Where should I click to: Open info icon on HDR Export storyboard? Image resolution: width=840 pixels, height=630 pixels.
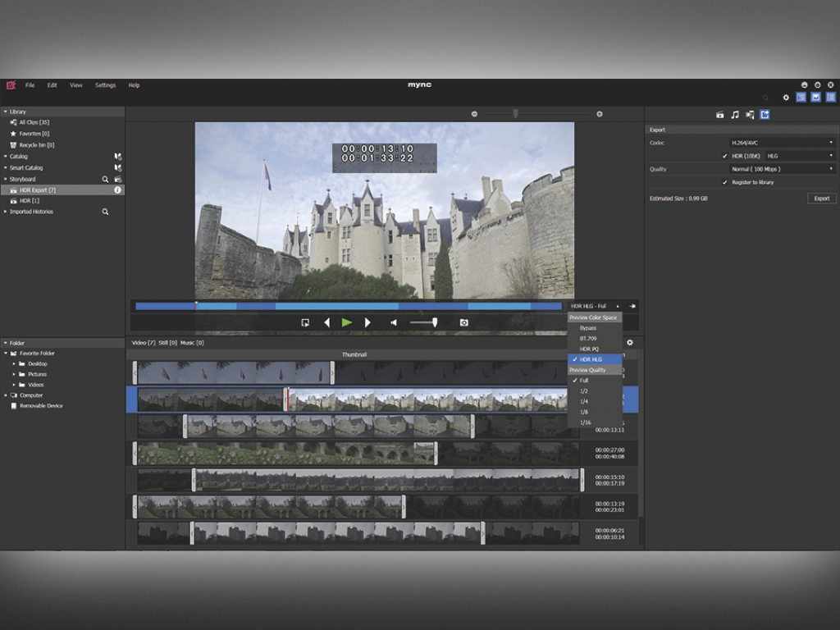tap(118, 190)
